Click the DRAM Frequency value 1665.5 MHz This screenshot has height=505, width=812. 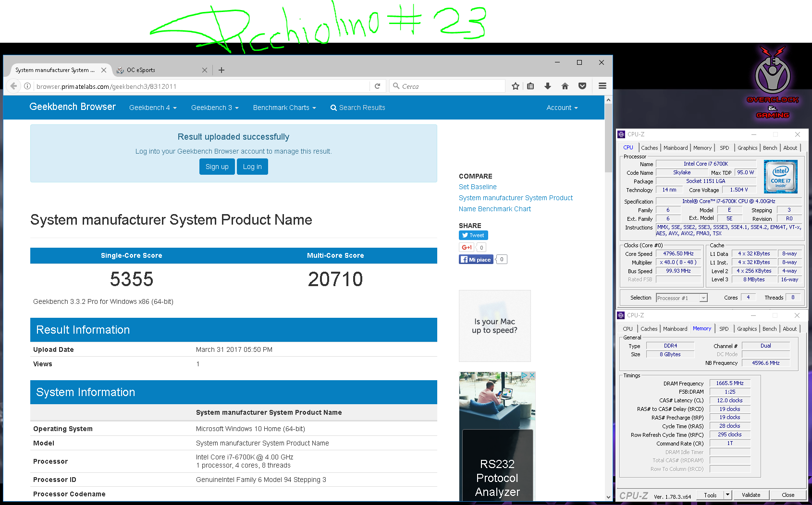730,383
